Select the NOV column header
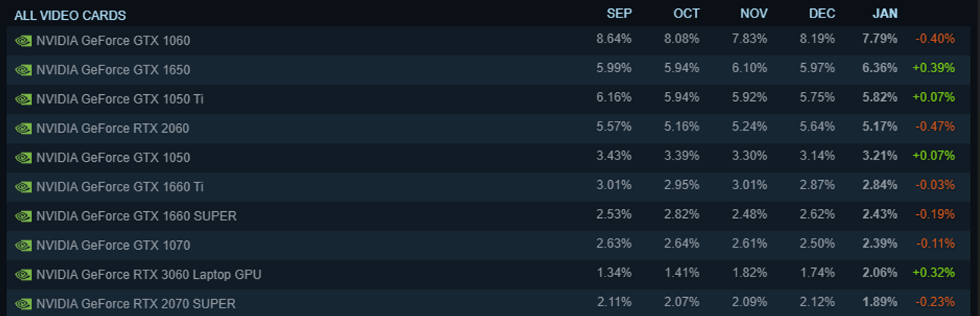The image size is (980, 316). (753, 14)
